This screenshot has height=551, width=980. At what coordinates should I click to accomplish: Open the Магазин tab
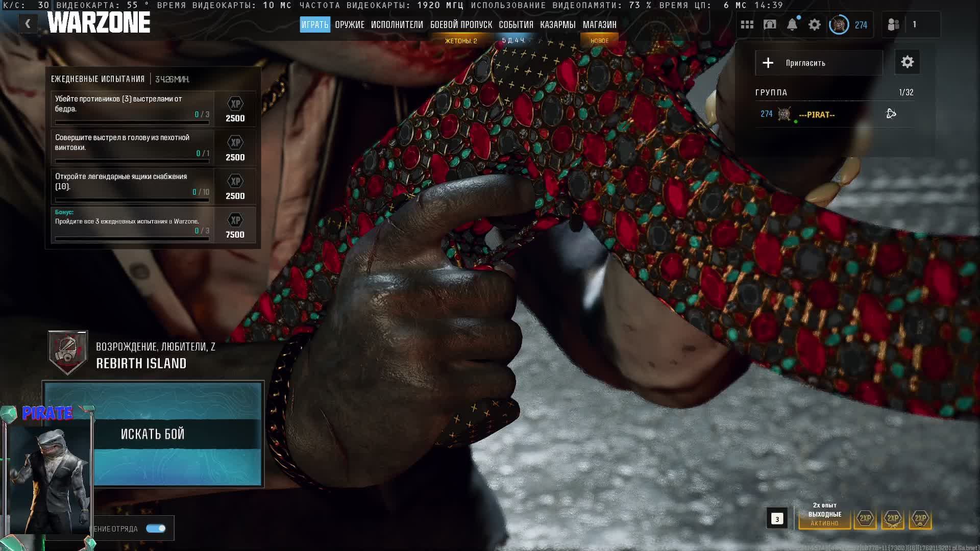[599, 24]
